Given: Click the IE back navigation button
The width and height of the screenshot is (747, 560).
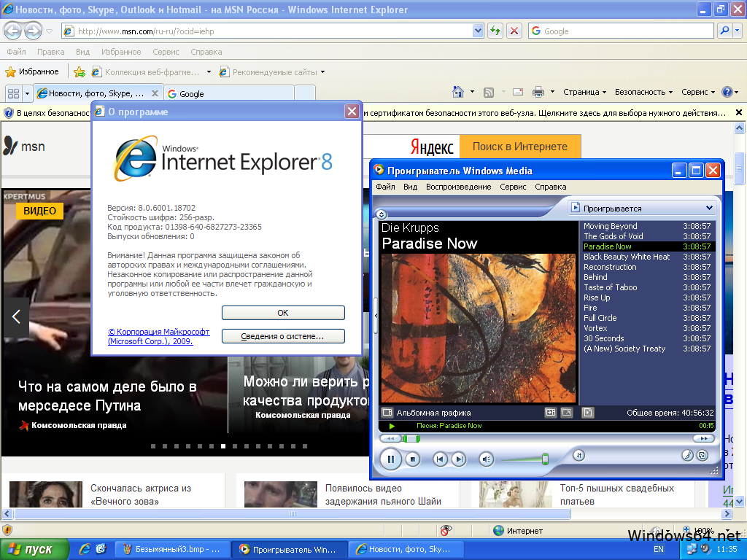Looking at the screenshot, I should [13, 31].
